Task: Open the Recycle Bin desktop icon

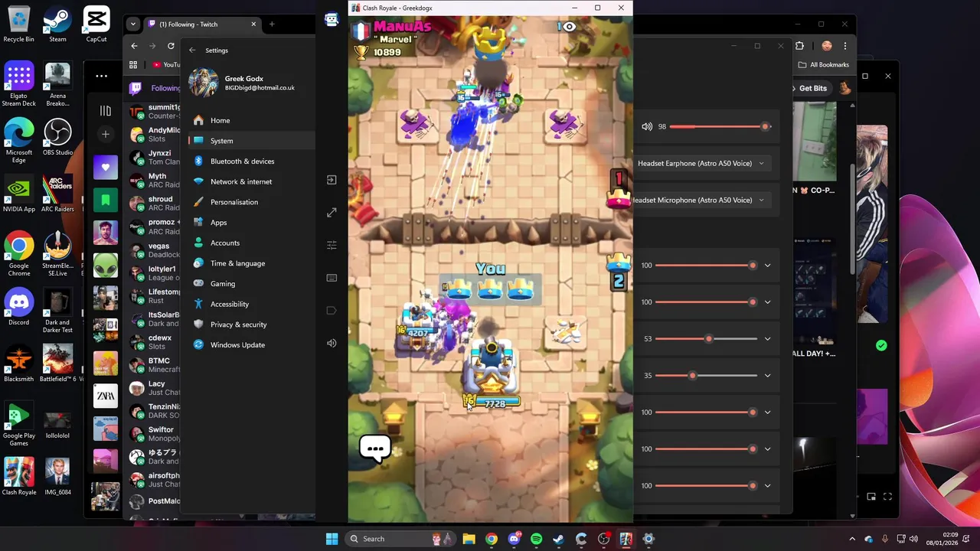Action: click(x=18, y=24)
